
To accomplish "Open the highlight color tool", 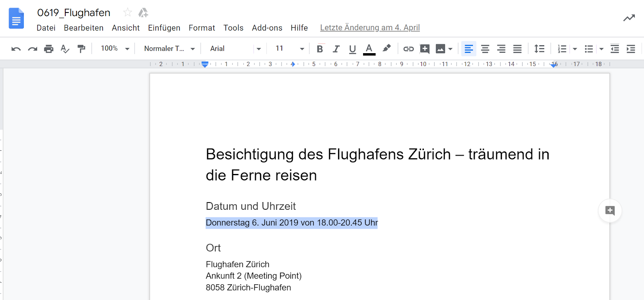I will 386,48.
